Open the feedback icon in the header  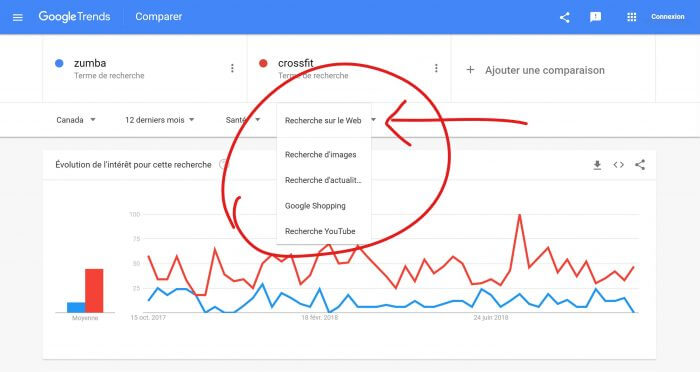(595, 17)
